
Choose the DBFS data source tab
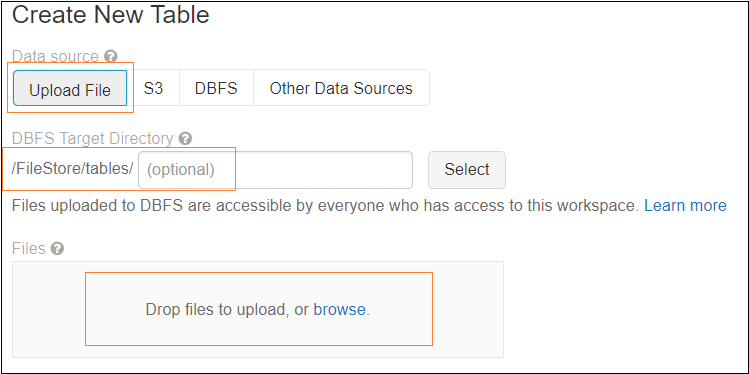[216, 88]
